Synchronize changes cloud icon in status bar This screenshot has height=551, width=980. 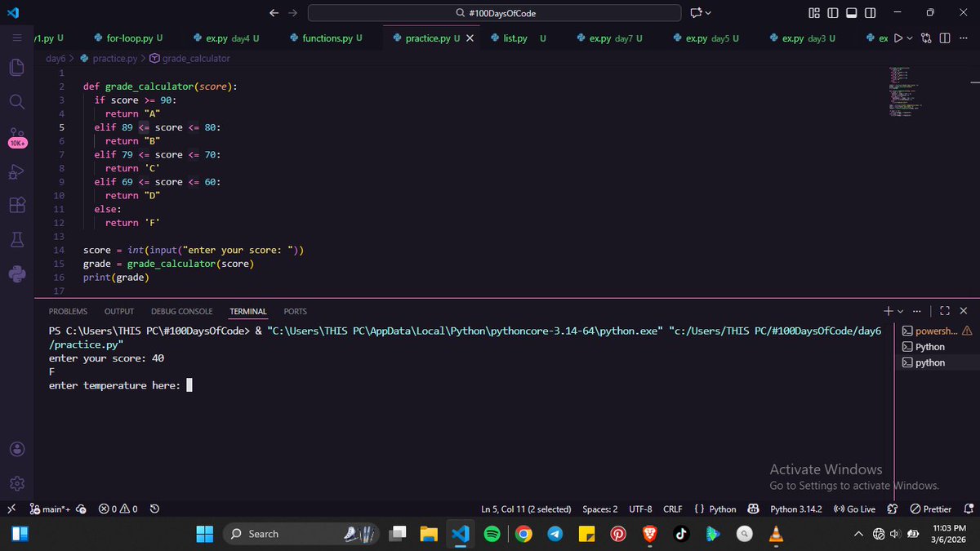[x=81, y=509]
